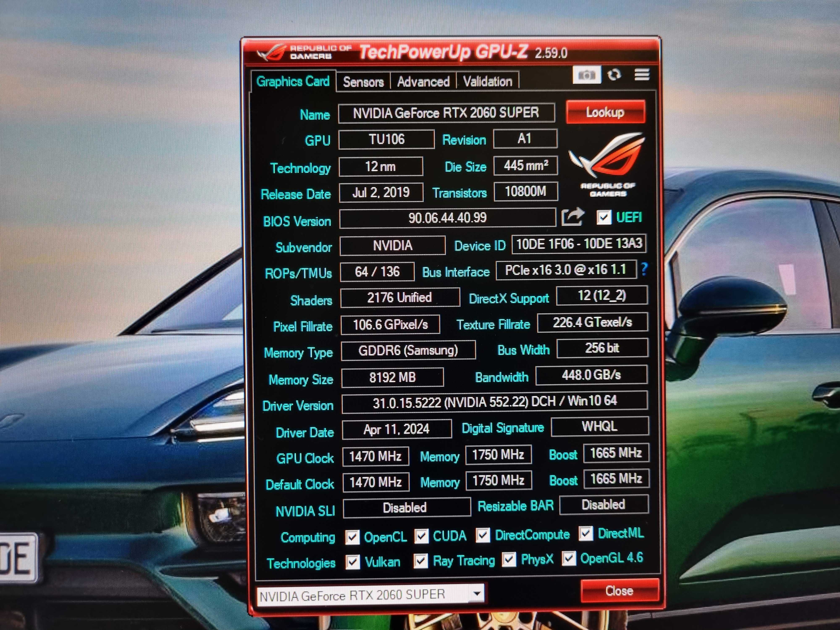The width and height of the screenshot is (840, 630).
Task: Click the Bus Width value 256 bit
Action: 602,348
